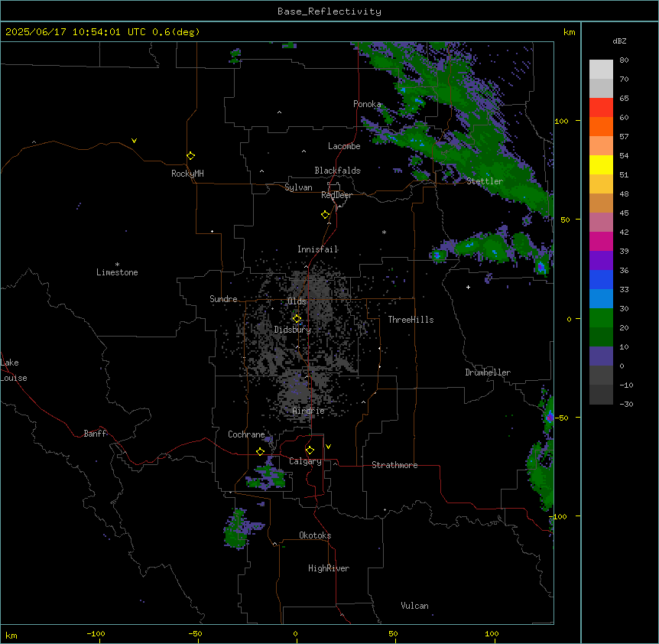Click the 80 value in the dBZ legend
This screenshot has height=644, width=659.
[624, 60]
